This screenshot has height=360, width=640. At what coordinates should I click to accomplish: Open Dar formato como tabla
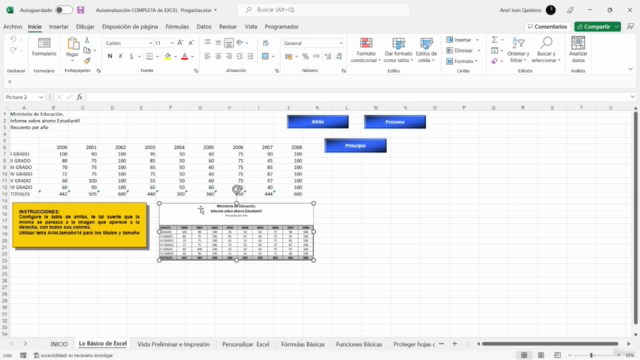coord(398,50)
